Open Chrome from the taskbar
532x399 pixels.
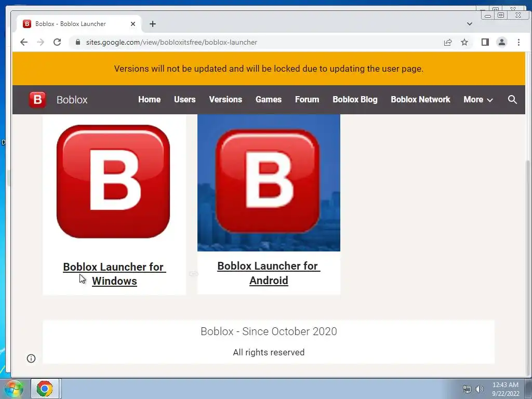[x=45, y=389]
